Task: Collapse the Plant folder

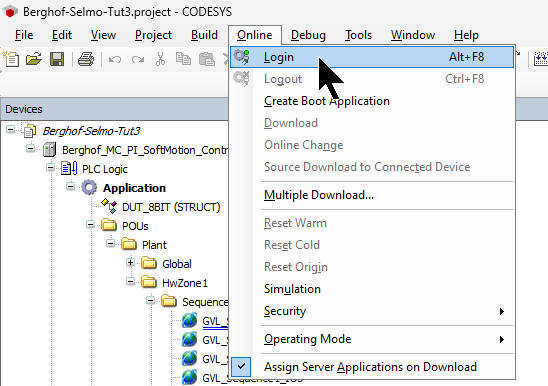Action: (x=110, y=243)
